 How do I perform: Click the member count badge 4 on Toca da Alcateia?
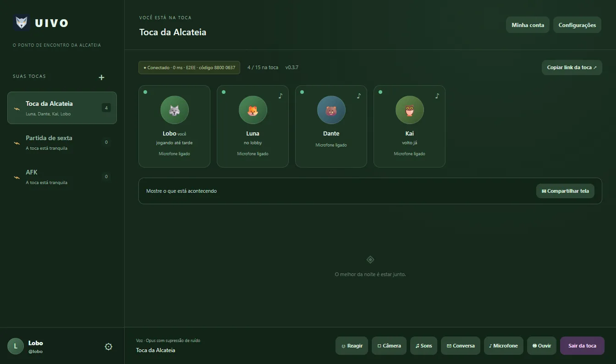[106, 108]
